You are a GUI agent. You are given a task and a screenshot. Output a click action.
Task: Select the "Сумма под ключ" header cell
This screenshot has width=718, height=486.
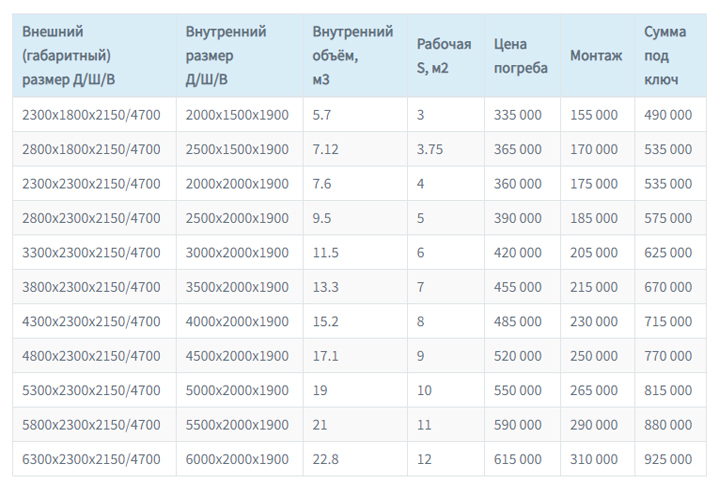pos(666,56)
